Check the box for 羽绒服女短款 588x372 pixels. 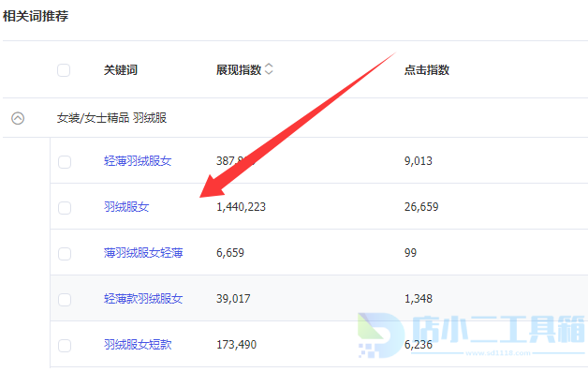click(65, 346)
